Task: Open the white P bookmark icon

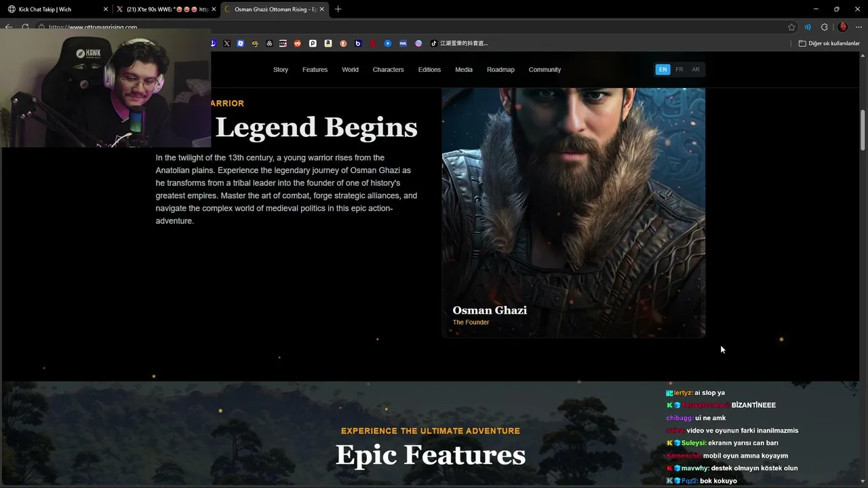Action: coord(313,43)
